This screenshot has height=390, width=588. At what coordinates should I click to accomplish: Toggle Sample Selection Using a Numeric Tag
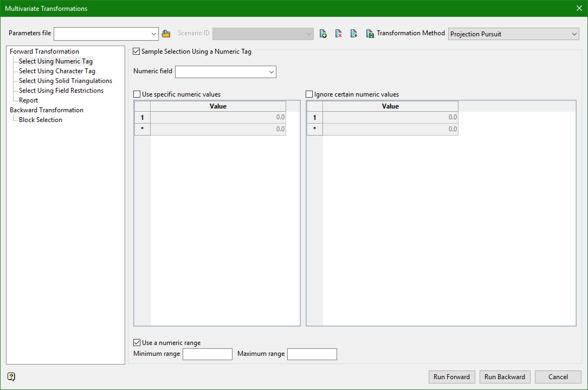[x=137, y=52]
